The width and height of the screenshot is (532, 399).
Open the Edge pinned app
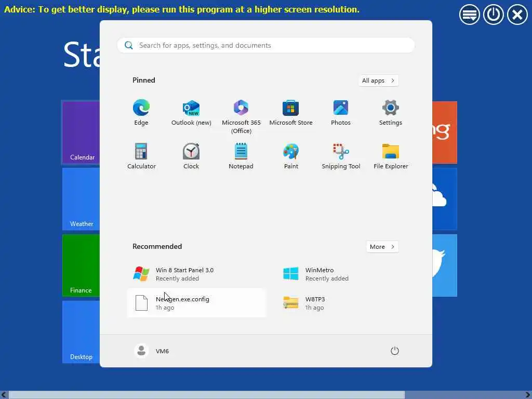(141, 113)
